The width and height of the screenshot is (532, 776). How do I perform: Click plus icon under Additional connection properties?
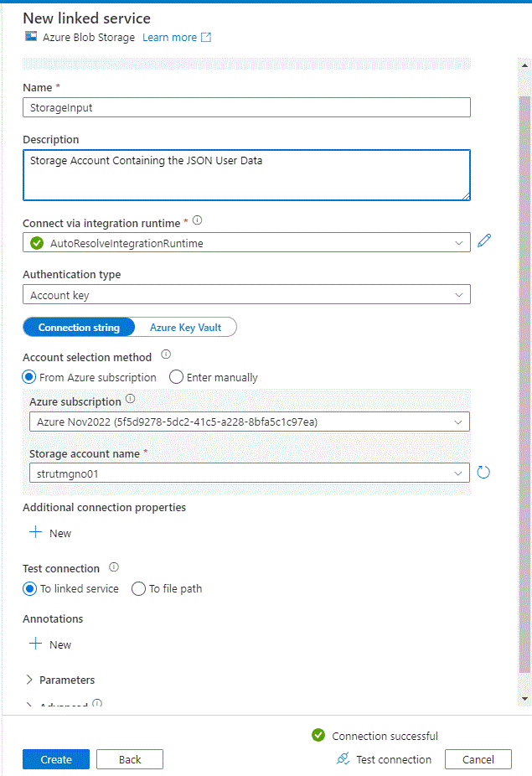coord(36,532)
